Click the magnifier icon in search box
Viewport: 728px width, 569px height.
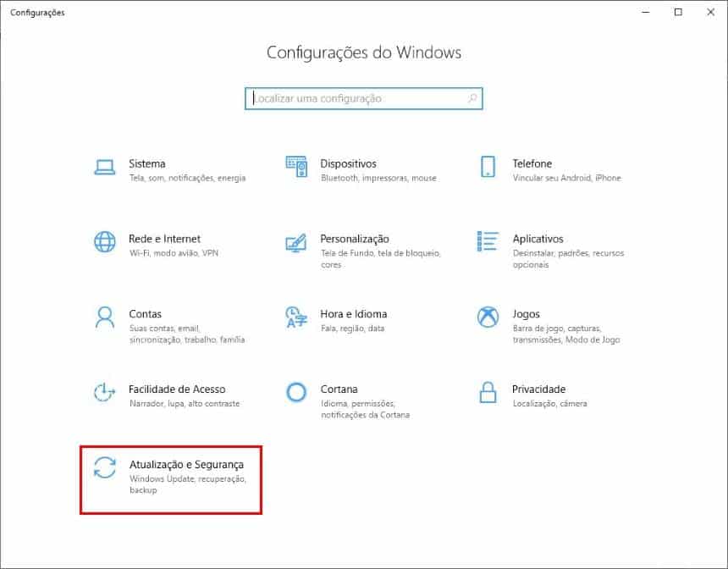tap(472, 98)
